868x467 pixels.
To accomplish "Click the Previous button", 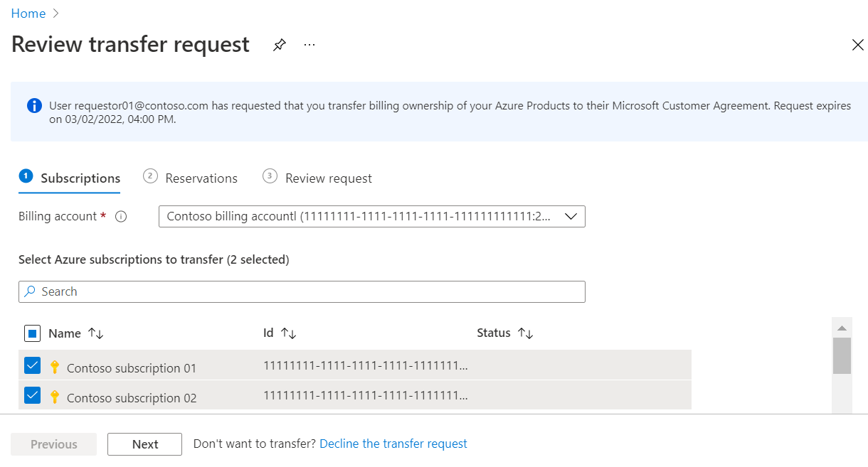I will click(54, 444).
